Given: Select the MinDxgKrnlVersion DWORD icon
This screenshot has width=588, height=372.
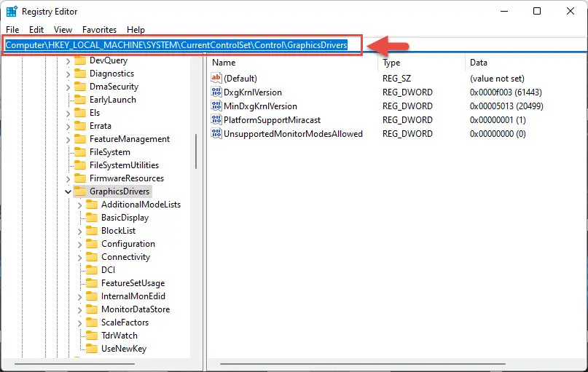Looking at the screenshot, I should tap(216, 106).
